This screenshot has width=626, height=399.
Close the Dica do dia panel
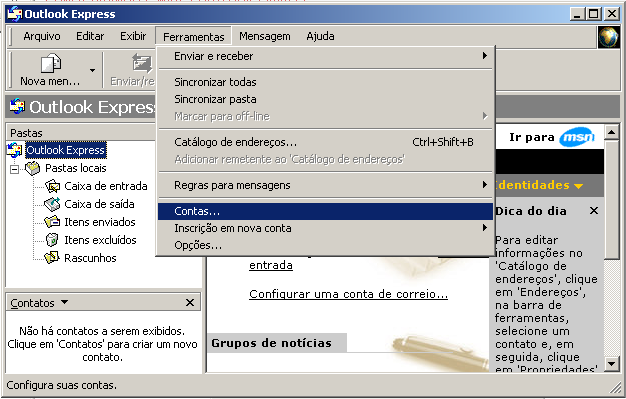(x=594, y=210)
